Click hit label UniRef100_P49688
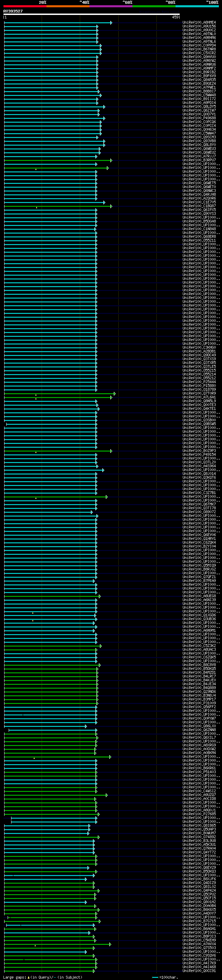 (199, 118)
